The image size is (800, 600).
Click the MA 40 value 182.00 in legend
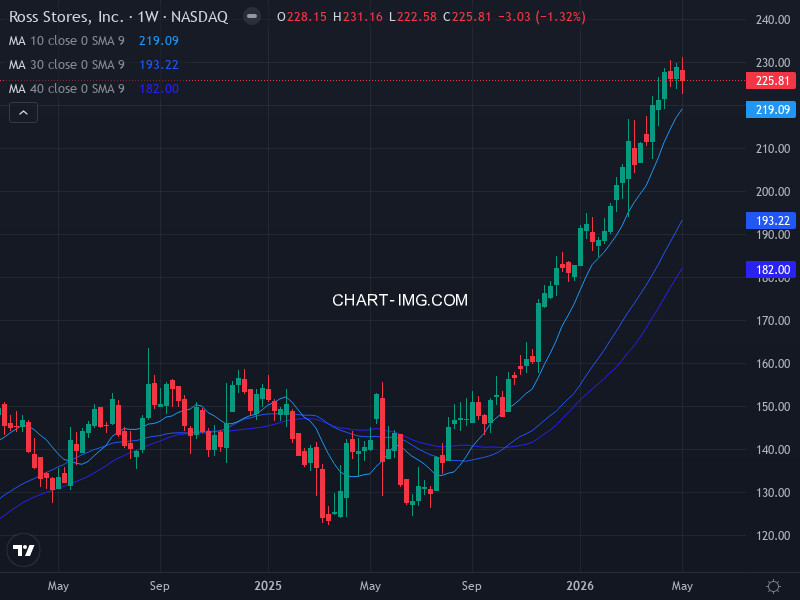click(x=159, y=89)
